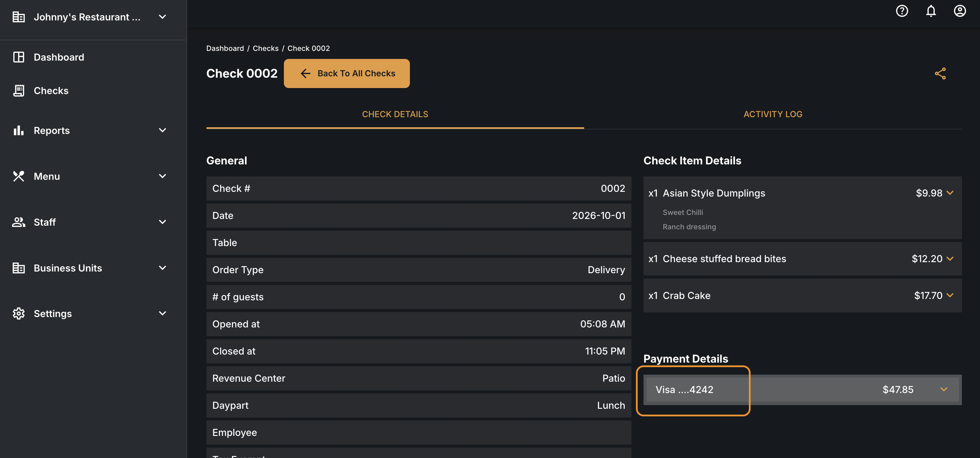The width and height of the screenshot is (980, 458).
Task: Open the notifications bell
Action: click(x=930, y=11)
